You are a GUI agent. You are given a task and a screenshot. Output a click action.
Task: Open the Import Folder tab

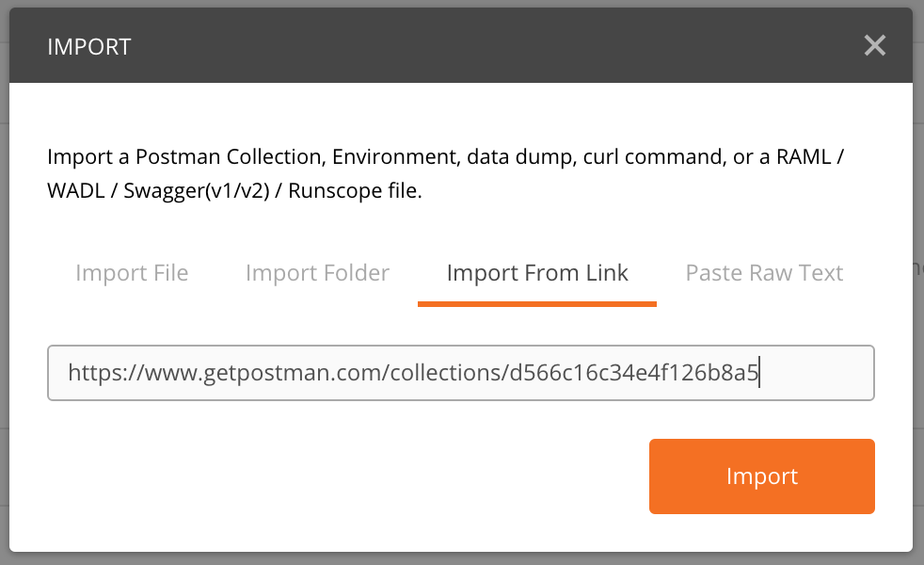[317, 273]
